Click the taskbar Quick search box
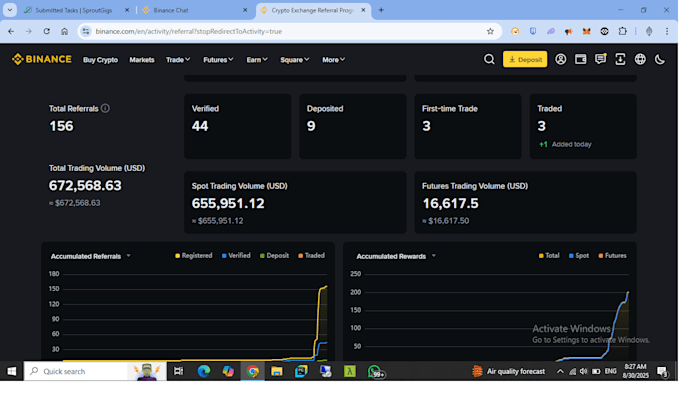Viewport: 680px width, 394px height. click(95, 371)
